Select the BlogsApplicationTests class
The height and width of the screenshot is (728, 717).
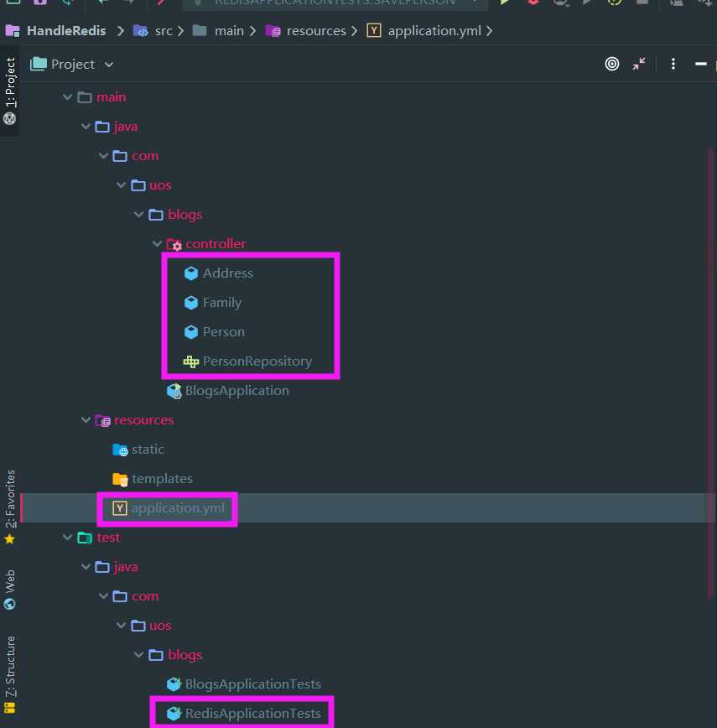pos(253,684)
